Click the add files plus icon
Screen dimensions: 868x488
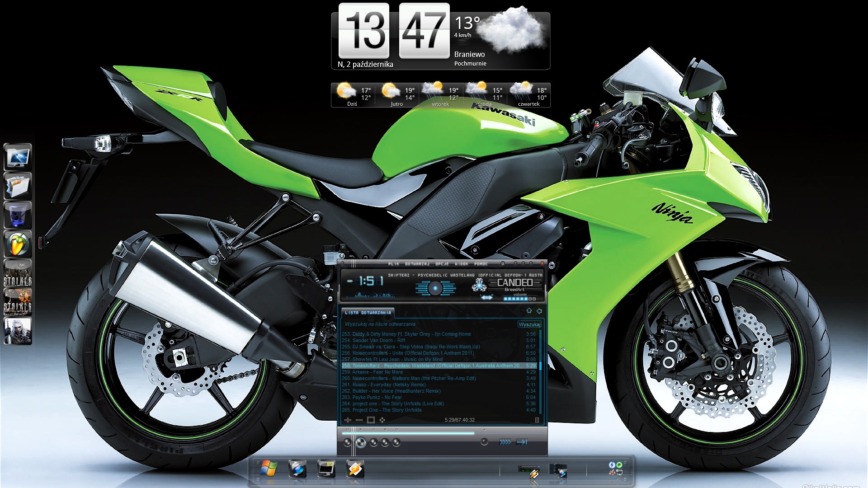point(348,420)
